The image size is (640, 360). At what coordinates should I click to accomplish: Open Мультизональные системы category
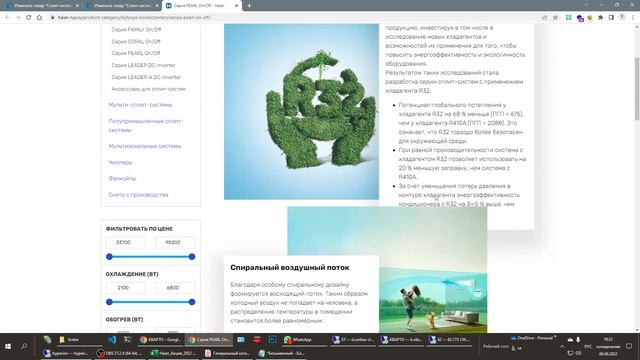pos(144,146)
